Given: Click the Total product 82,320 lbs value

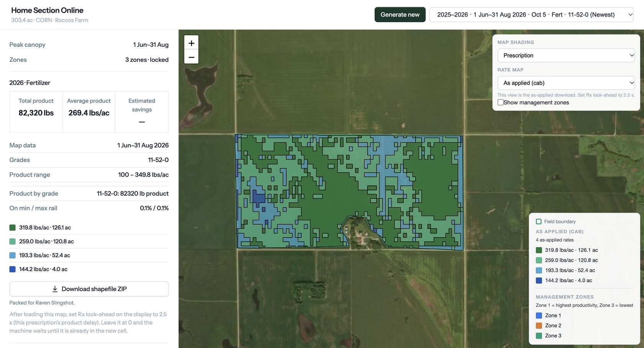Looking at the screenshot, I should (36, 113).
